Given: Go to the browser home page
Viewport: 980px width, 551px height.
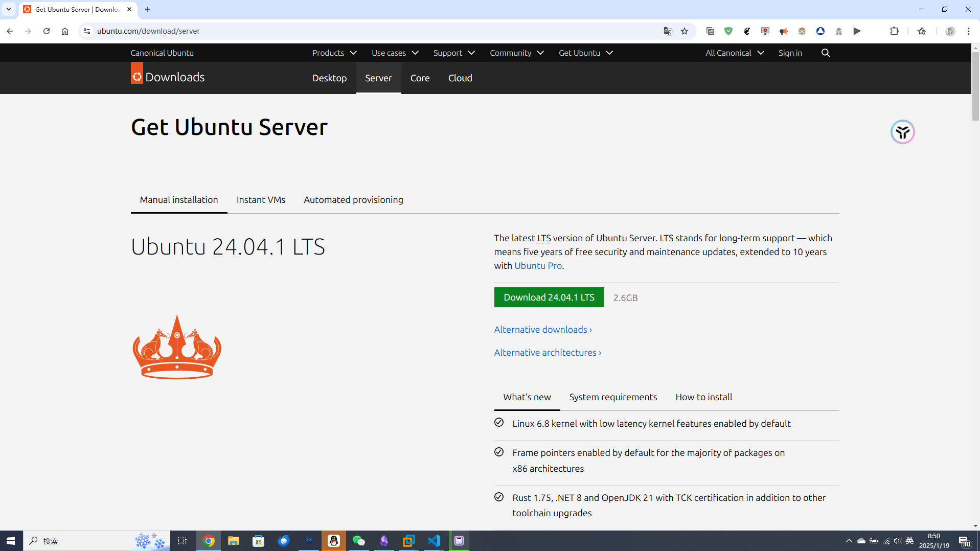Looking at the screenshot, I should 65,31.
